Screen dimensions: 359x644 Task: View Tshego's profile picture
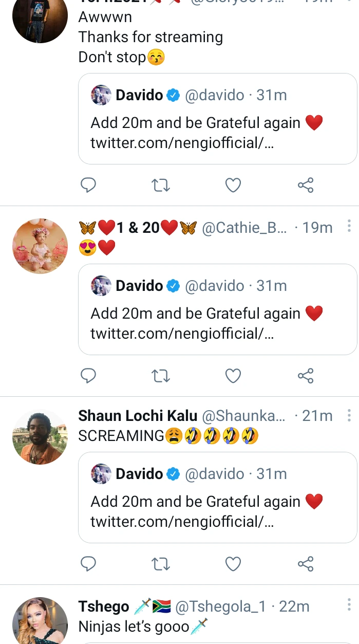(x=40, y=621)
